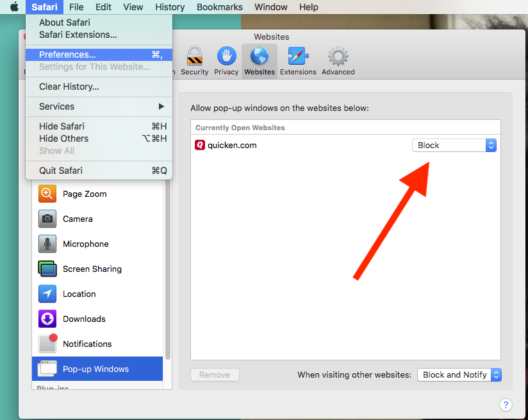Image resolution: width=528 pixels, height=420 pixels.
Task: Open the Security preferences padlock icon
Action: [x=195, y=56]
